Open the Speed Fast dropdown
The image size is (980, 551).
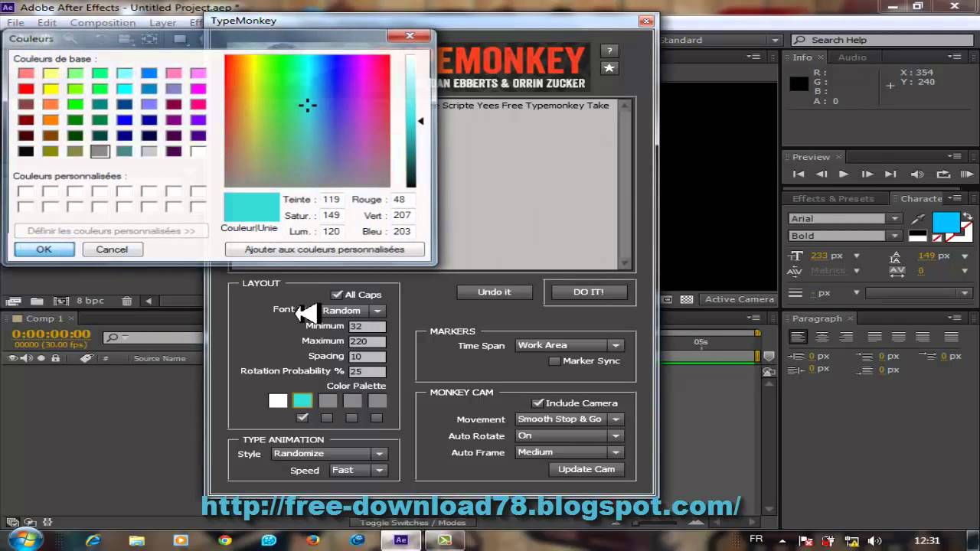(x=358, y=470)
